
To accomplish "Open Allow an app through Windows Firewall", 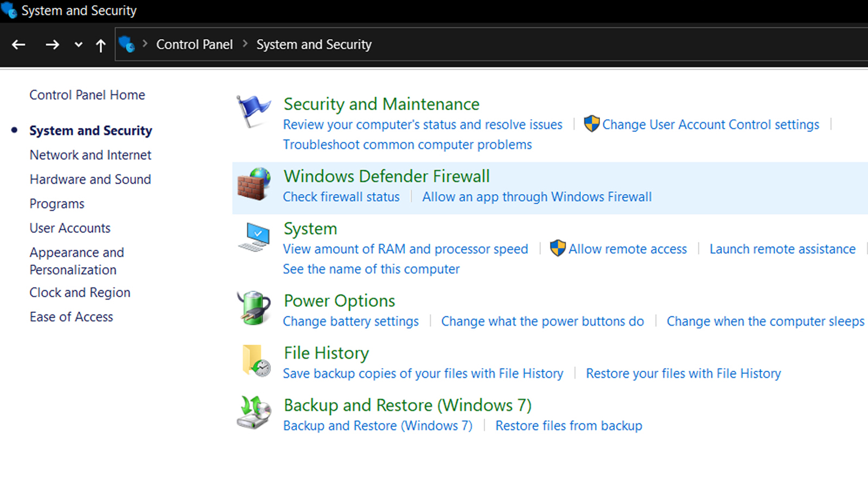I will (537, 197).
